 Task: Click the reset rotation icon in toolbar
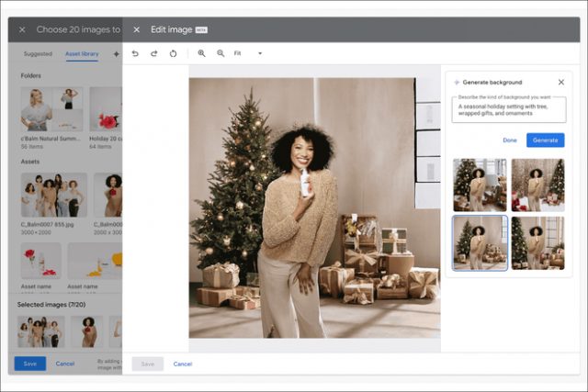click(x=173, y=53)
